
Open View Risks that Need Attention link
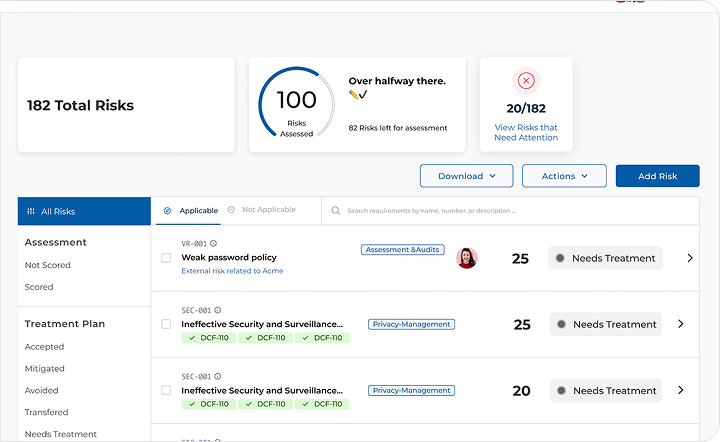(526, 132)
